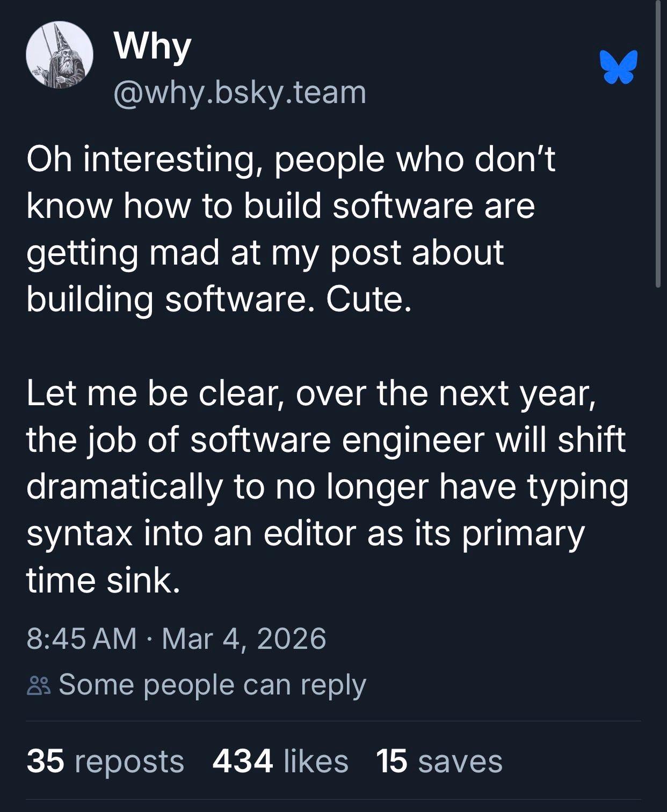The image size is (667, 812).
Task: Click the Mar 4, 2026 date
Action: [244, 639]
